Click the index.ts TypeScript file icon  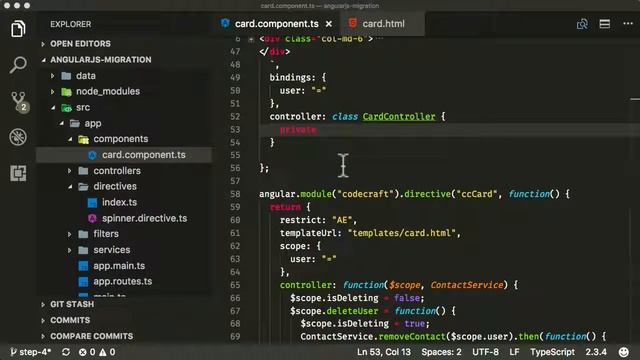click(92, 202)
